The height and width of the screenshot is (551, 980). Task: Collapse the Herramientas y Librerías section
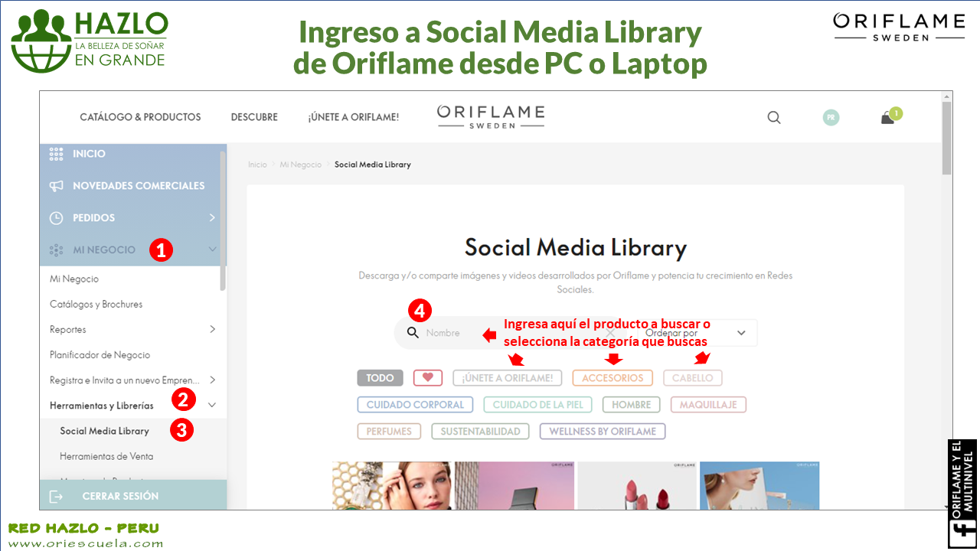pyautogui.click(x=212, y=406)
